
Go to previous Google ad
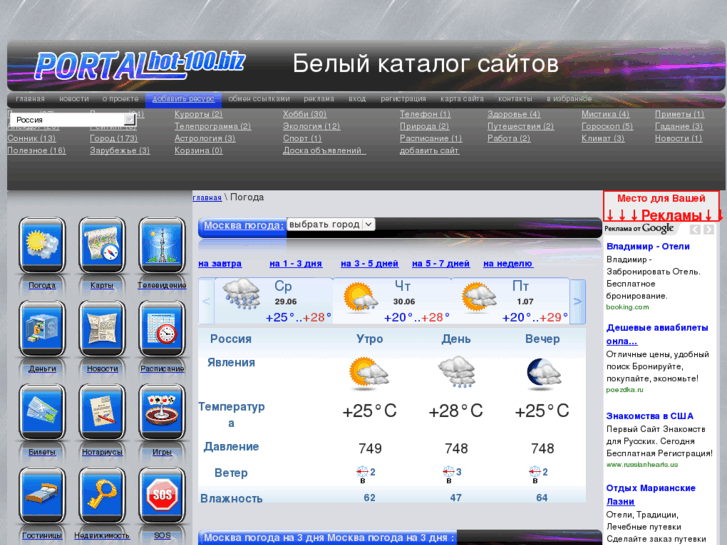[695, 230]
